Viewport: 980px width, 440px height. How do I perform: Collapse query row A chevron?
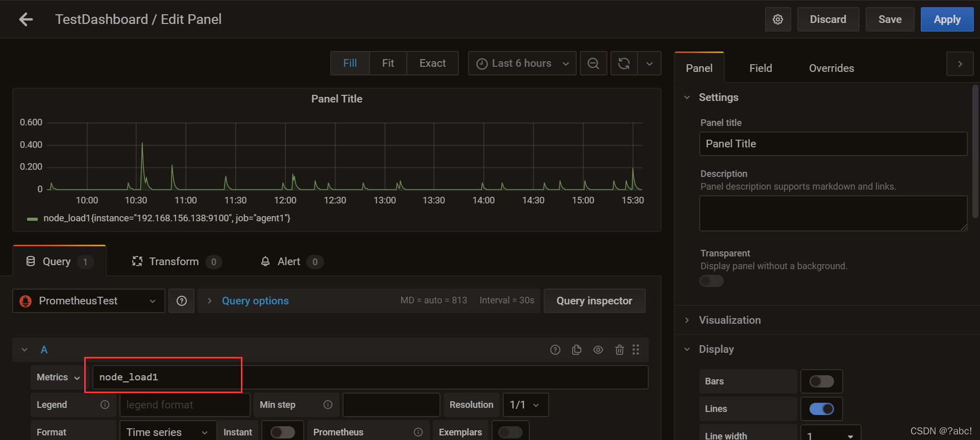(x=24, y=350)
